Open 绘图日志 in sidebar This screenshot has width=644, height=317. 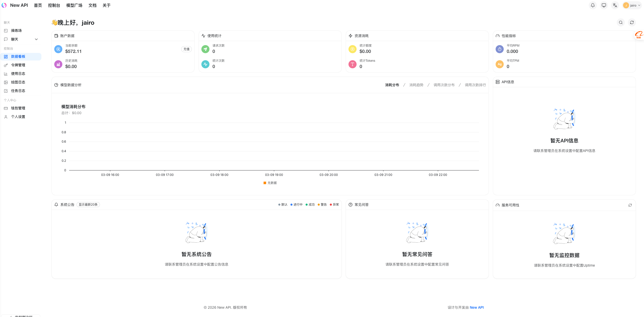[x=18, y=82]
